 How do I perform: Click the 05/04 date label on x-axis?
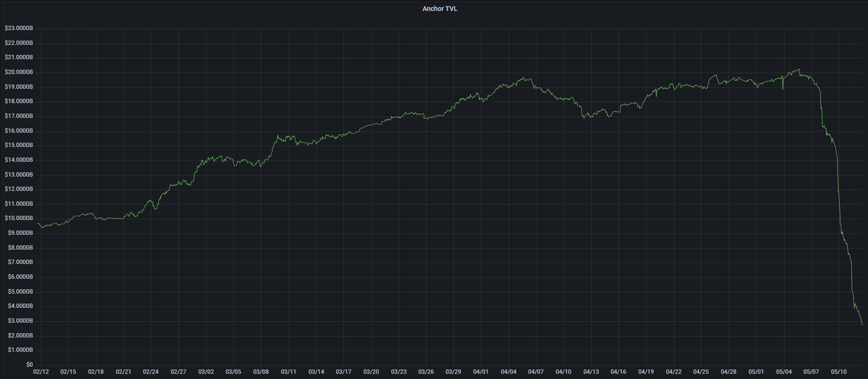point(784,371)
